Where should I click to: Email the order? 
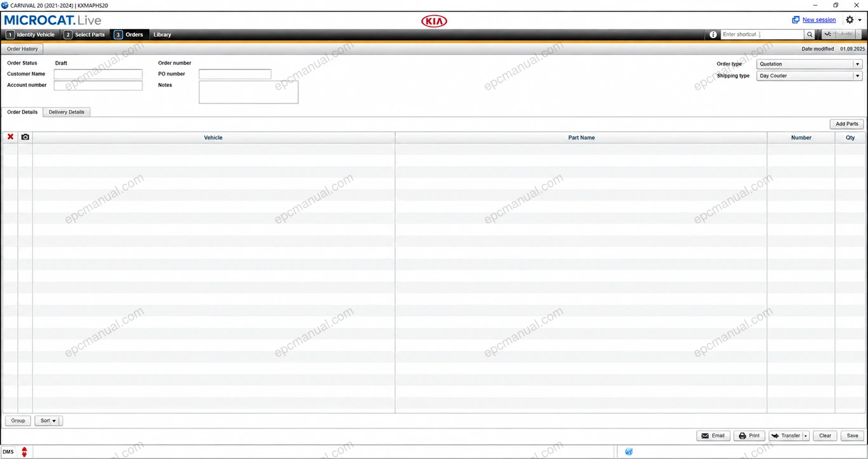[x=713, y=436]
